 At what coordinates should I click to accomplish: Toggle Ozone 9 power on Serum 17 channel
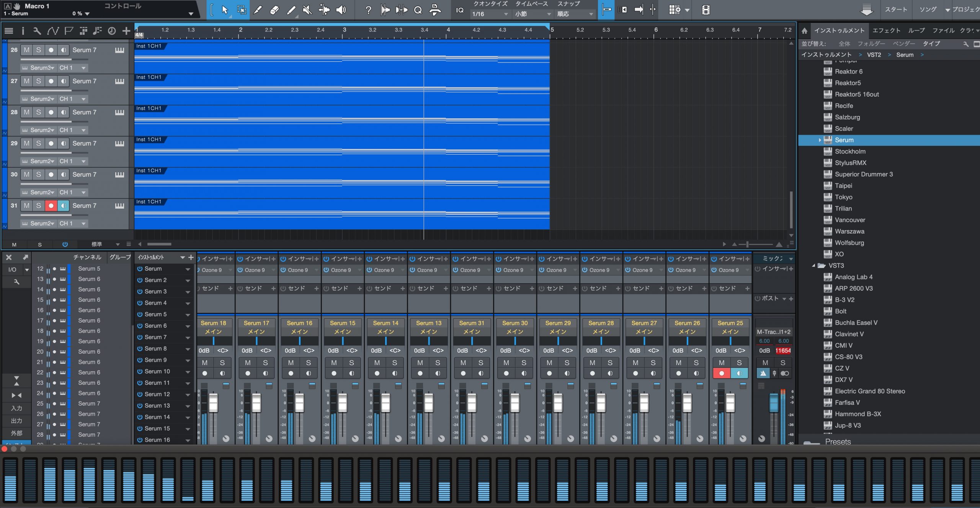[x=240, y=270]
